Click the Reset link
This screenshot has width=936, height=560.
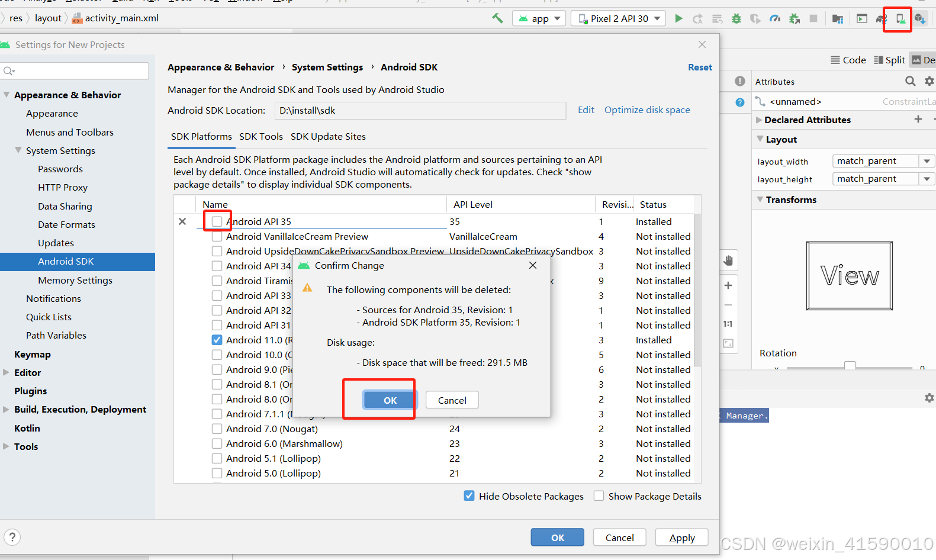pyautogui.click(x=700, y=67)
